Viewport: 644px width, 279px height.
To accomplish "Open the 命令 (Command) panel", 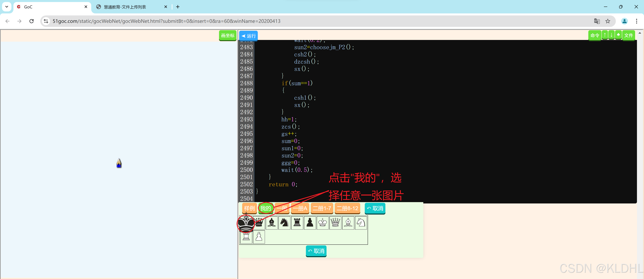I will [x=595, y=35].
